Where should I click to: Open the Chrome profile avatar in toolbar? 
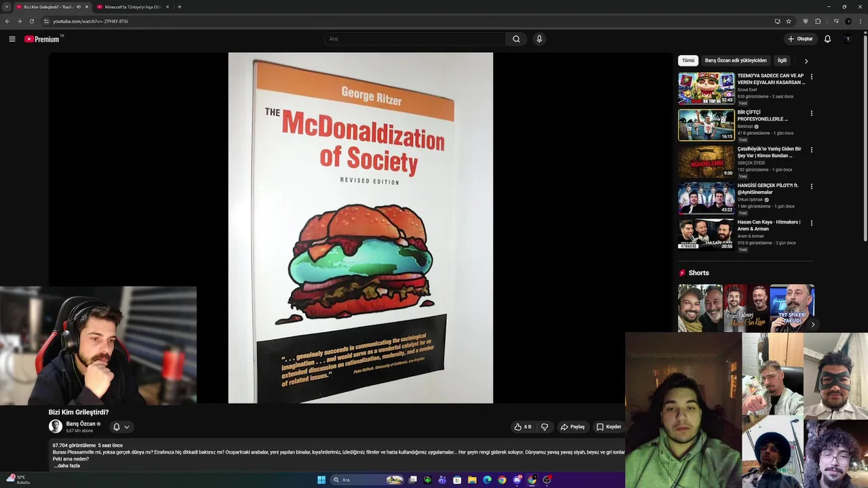click(848, 21)
